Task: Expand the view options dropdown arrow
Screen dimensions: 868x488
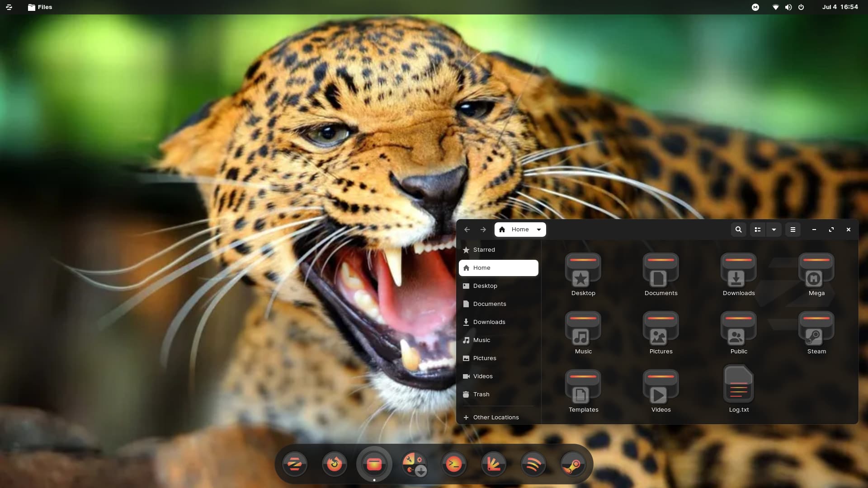Action: tap(774, 230)
